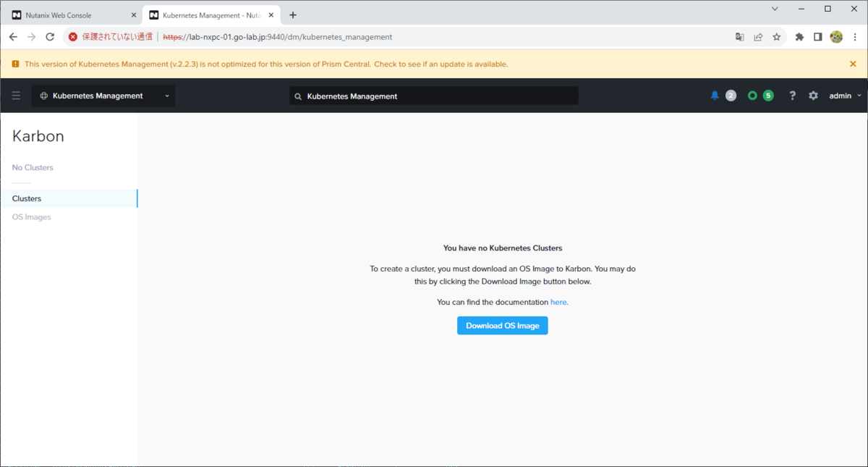868x467 pixels.
Task: Dismiss the version warning banner
Action: coord(853,64)
